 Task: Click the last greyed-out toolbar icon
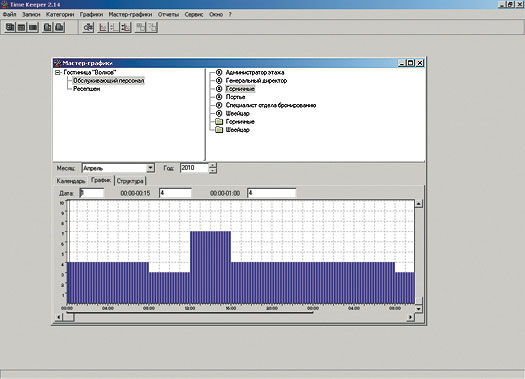click(152, 27)
